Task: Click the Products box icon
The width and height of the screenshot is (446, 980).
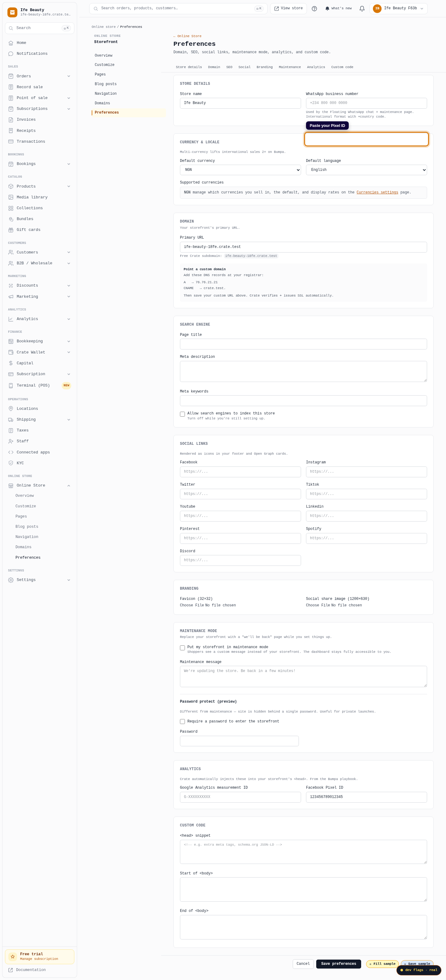Action: 11,186
